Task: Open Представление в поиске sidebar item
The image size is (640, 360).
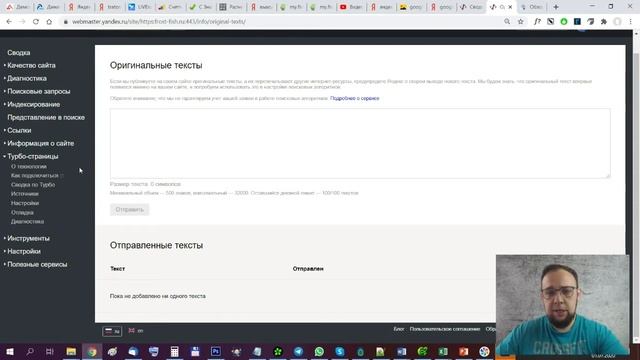Action: (x=46, y=118)
